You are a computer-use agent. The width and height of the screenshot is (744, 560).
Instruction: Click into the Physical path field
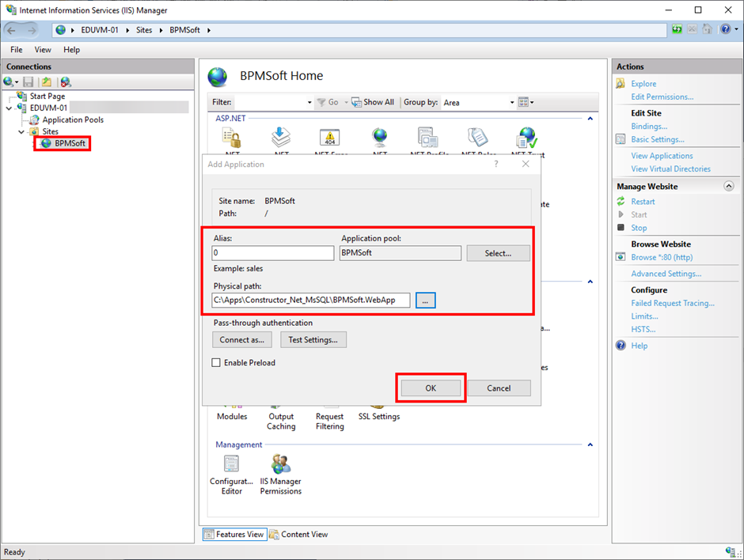click(311, 300)
